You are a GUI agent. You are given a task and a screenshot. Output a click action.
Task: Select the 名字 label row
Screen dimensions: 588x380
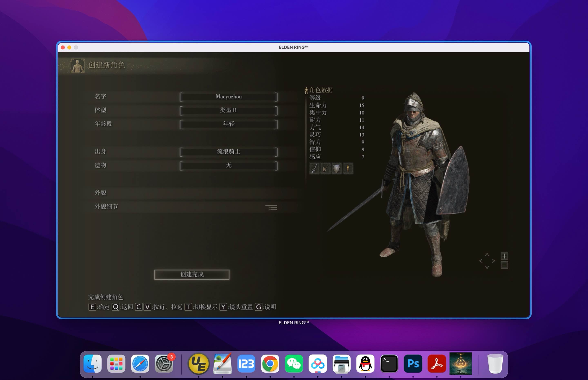click(100, 97)
